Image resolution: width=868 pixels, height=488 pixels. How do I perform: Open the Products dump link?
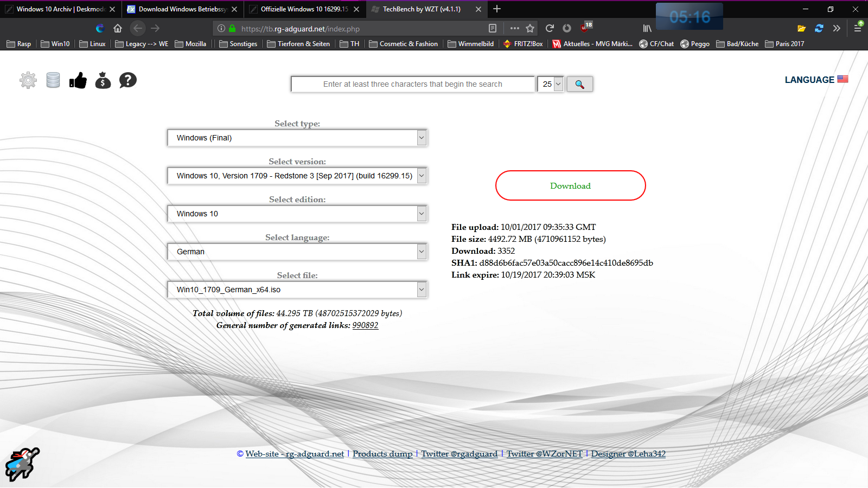(x=382, y=454)
